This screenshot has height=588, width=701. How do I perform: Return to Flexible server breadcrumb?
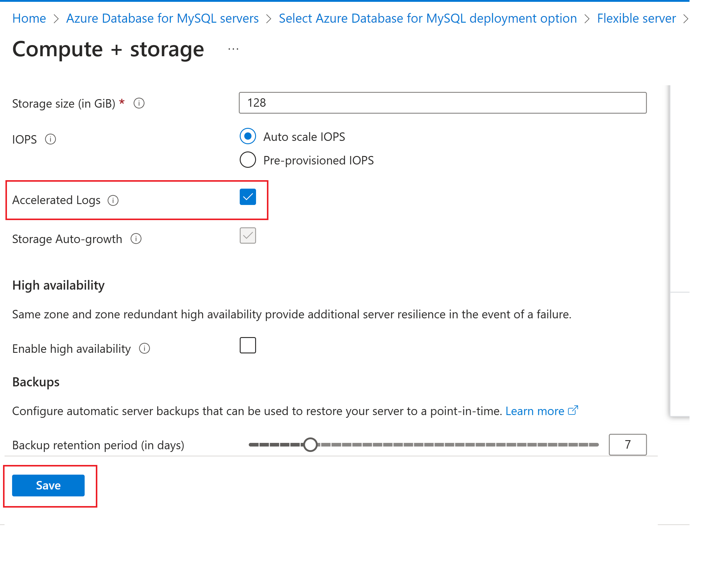pos(636,18)
